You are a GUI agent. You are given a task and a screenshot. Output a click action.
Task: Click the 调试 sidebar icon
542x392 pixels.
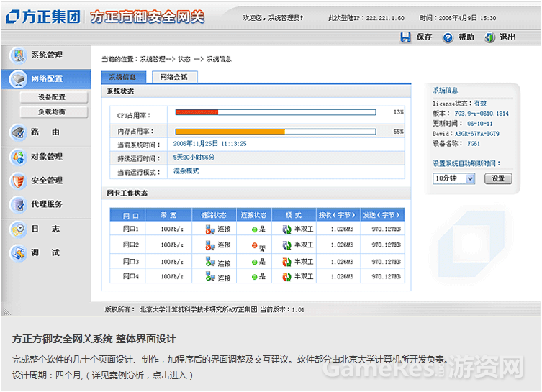point(18,252)
